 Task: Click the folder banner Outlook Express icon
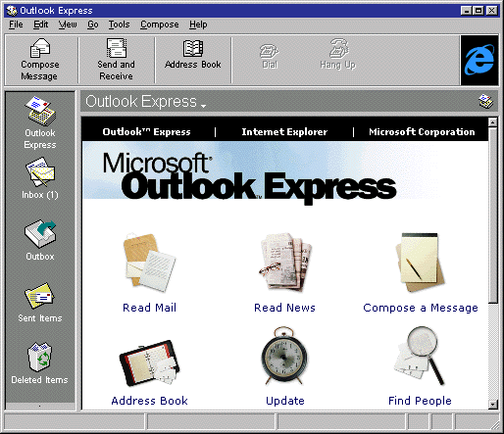tap(485, 102)
